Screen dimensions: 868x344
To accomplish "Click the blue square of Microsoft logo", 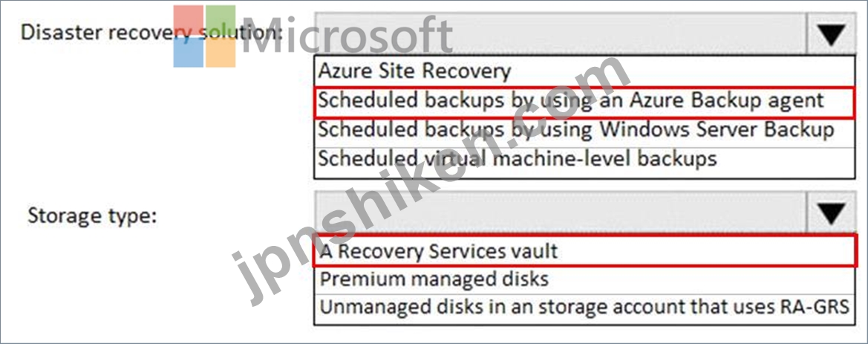I will coord(188,52).
